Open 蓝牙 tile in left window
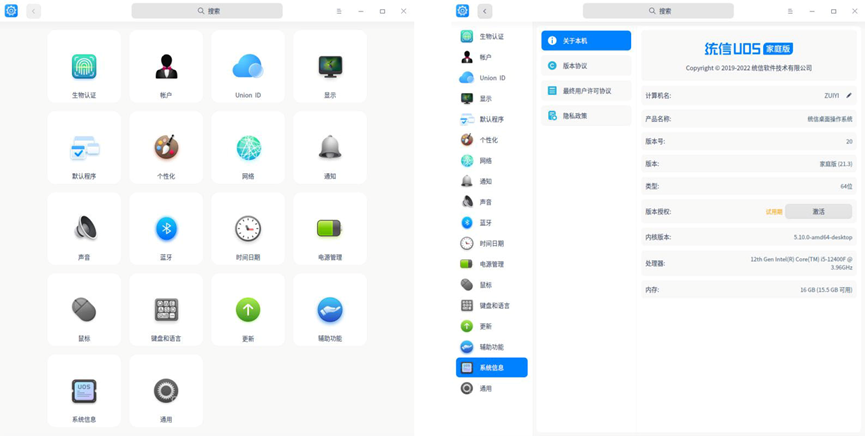This screenshot has width=865, height=436. coord(166,228)
